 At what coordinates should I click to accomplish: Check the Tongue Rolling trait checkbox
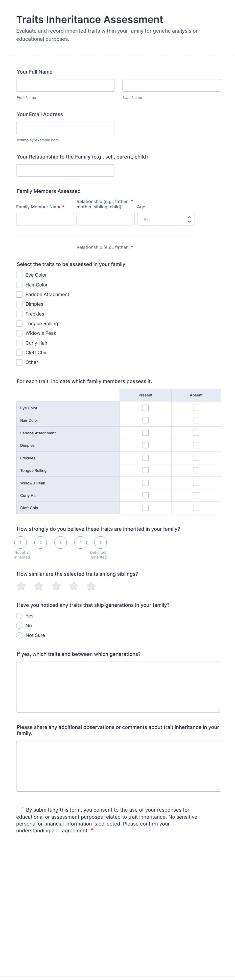(19, 323)
